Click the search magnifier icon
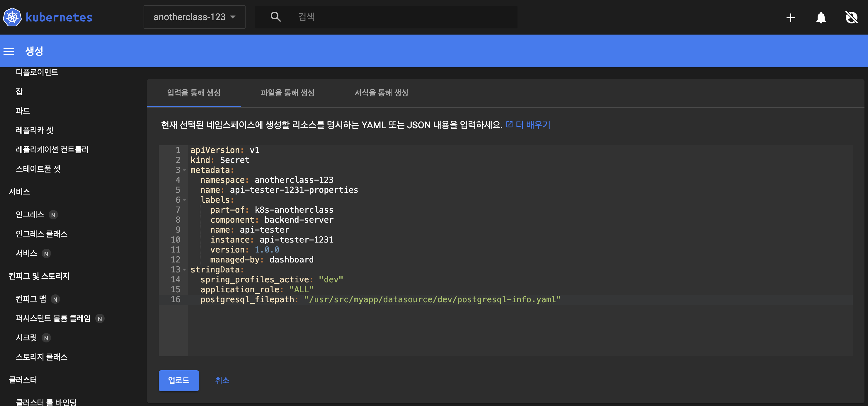This screenshot has height=406, width=868. 275,17
